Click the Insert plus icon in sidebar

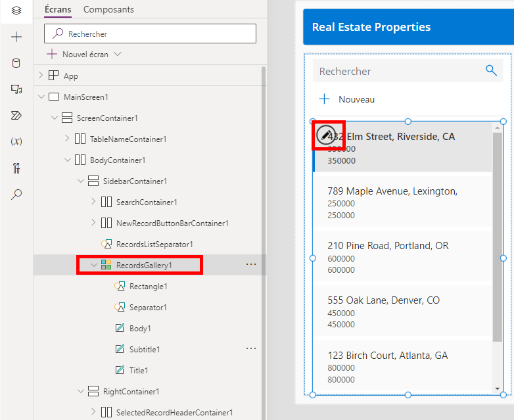pos(16,37)
